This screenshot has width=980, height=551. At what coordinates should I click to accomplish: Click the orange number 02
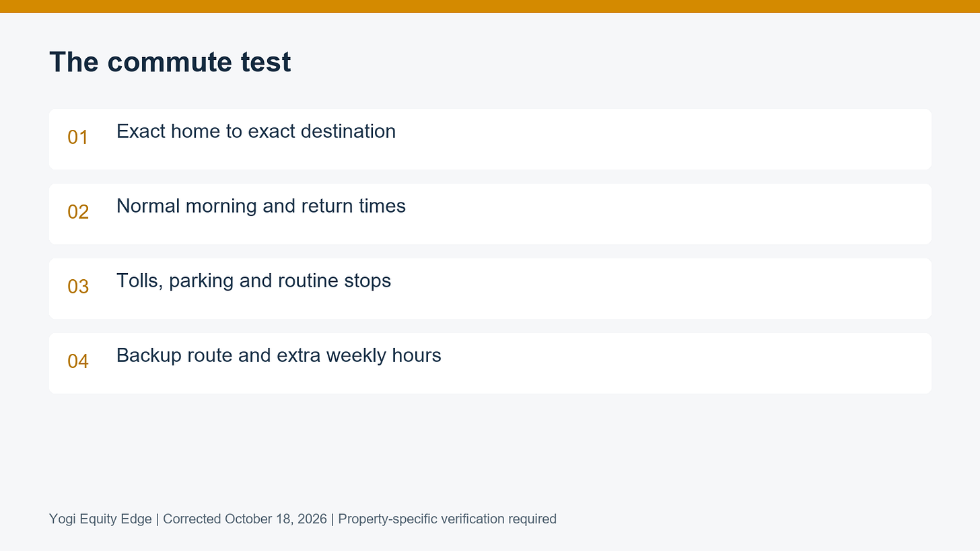(78, 212)
